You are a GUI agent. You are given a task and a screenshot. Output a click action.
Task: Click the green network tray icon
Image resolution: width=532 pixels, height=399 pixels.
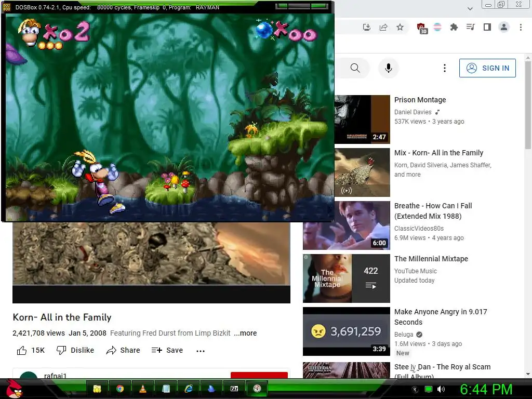[429, 389]
